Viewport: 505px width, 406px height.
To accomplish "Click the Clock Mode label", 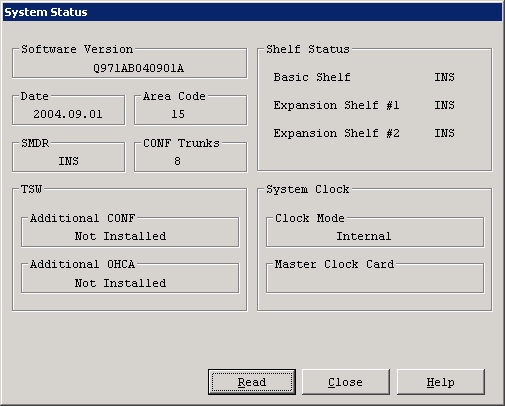I will (310, 218).
